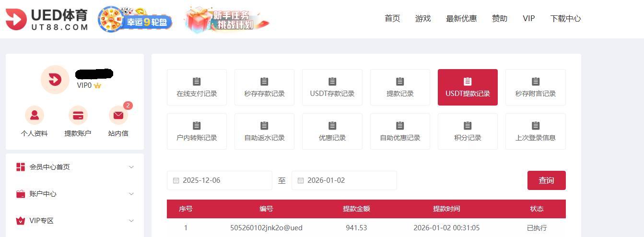Select the 上次登录信息 record tab
The height and width of the screenshot is (237, 644).
(x=535, y=131)
